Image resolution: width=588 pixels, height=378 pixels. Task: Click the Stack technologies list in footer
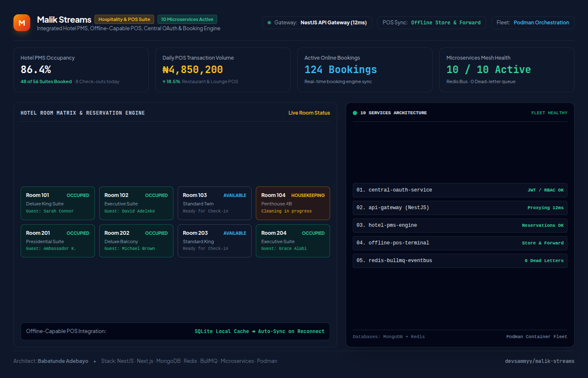click(189, 361)
